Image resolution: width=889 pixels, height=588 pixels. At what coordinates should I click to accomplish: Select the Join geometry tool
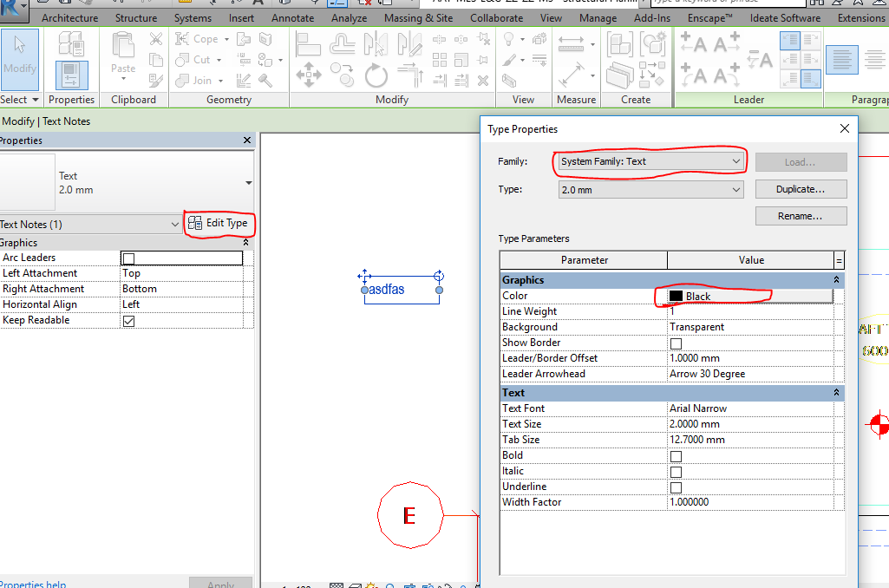195,80
